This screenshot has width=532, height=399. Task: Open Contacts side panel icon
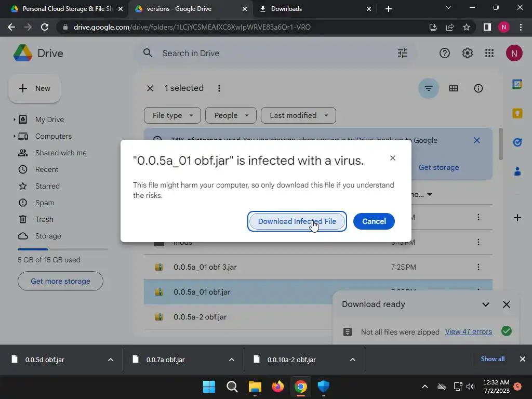(517, 171)
